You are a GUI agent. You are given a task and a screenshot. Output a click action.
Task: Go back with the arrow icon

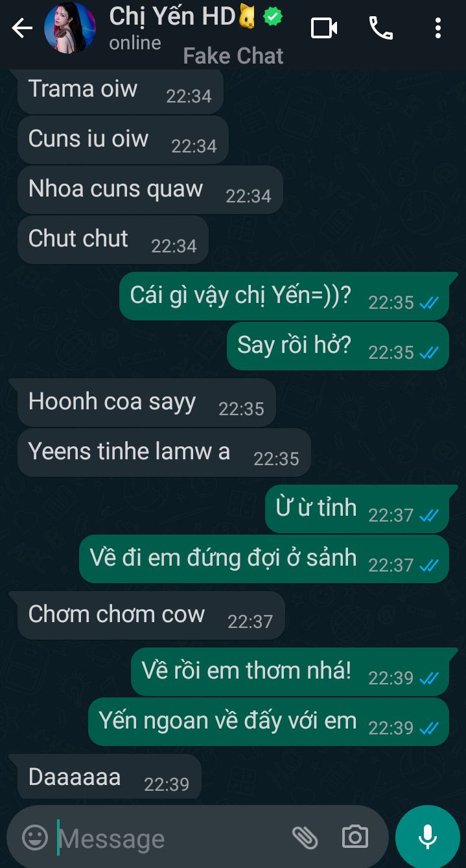(22, 28)
